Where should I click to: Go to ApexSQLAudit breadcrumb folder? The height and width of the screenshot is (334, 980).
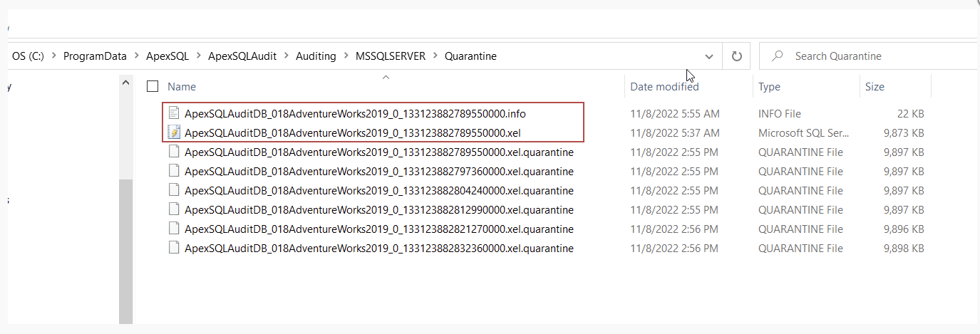pyautogui.click(x=244, y=56)
